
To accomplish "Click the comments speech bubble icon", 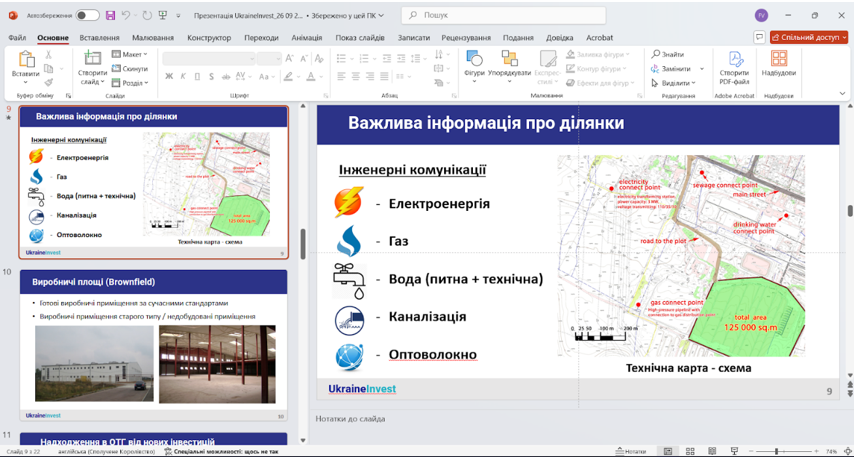I will 759,37.
